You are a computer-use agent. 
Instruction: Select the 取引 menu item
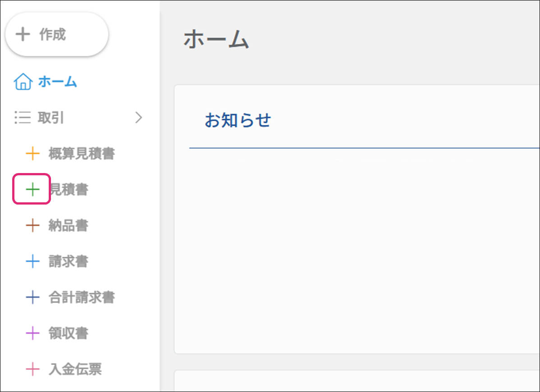[51, 118]
